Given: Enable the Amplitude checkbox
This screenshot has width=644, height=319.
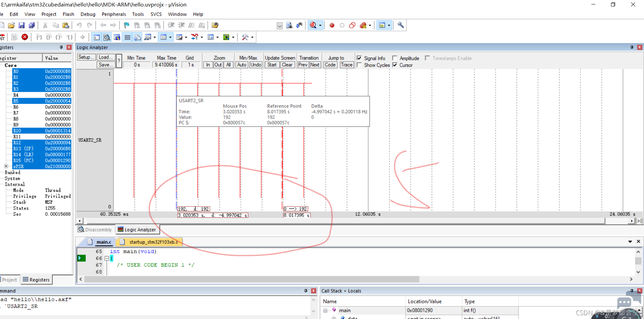Looking at the screenshot, I should pyautogui.click(x=395, y=58).
